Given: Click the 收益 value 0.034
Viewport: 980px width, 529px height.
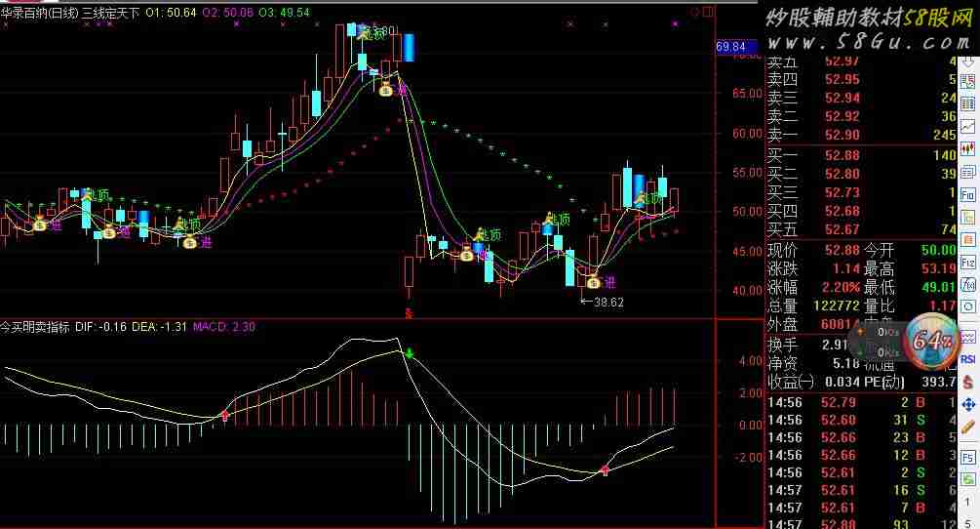Looking at the screenshot, I should point(843,382).
